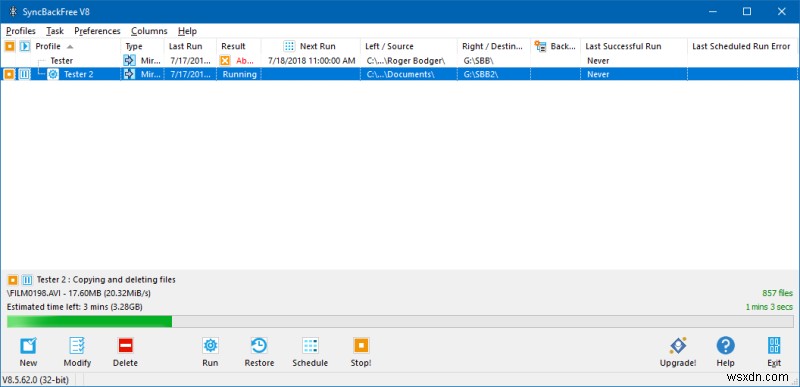Screen dimensions: 800x387
Task: Pause Tester 2 using row's pause icon
Action: (24, 74)
